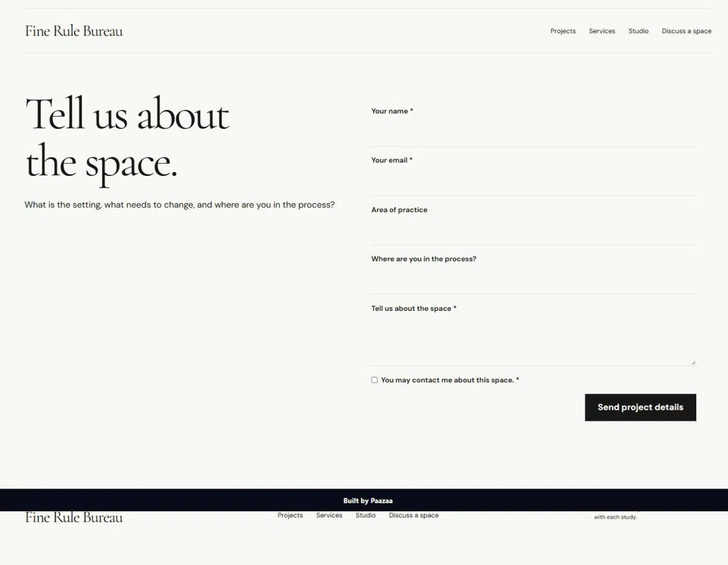This screenshot has height=565, width=728.
Task: Select the 'Your email *' label
Action: point(391,160)
